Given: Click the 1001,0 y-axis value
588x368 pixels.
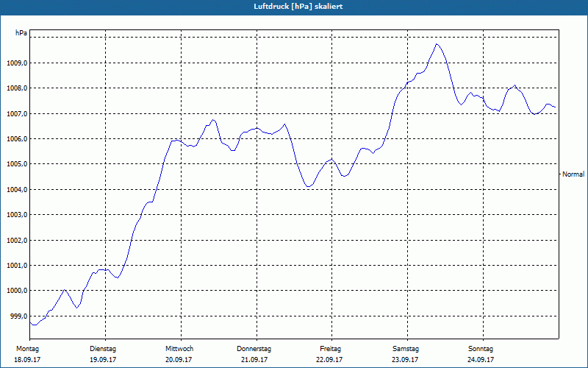Looking at the screenshot, I should click(x=17, y=266).
